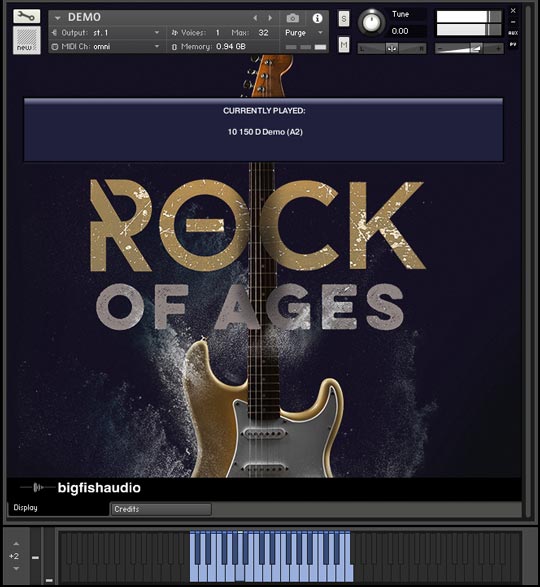Click the pitch bend wheel strip

coord(36,556)
